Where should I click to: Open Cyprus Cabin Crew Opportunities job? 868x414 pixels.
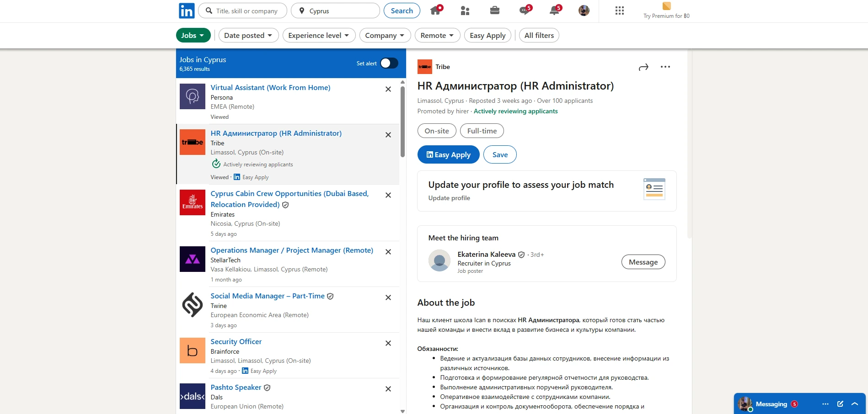[x=289, y=199]
